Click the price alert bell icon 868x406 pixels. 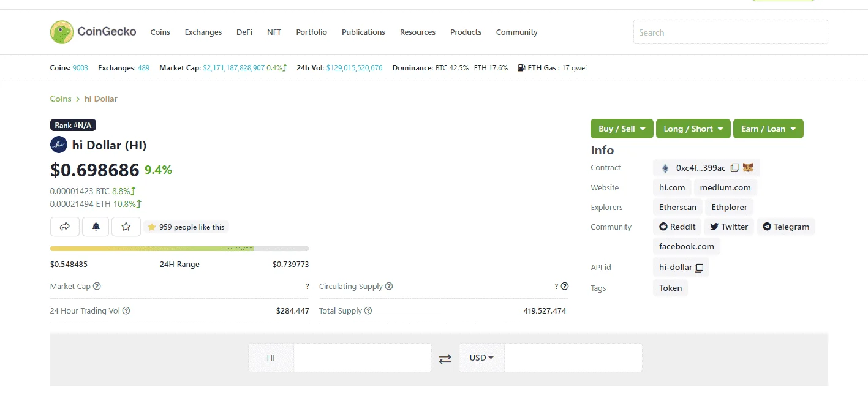pos(96,227)
